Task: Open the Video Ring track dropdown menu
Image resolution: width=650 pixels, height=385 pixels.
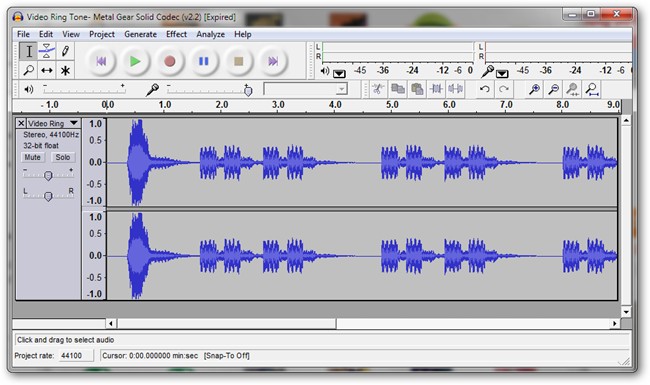Action: pos(74,123)
